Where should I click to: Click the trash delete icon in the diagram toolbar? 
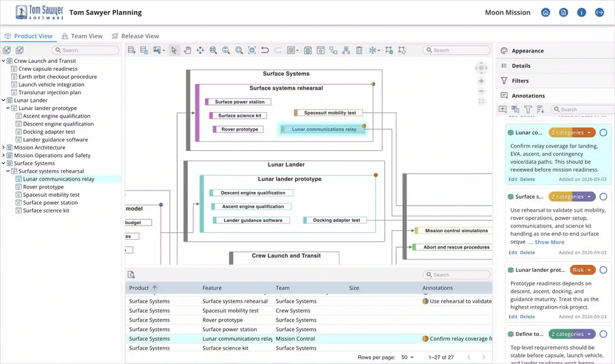click(x=359, y=50)
